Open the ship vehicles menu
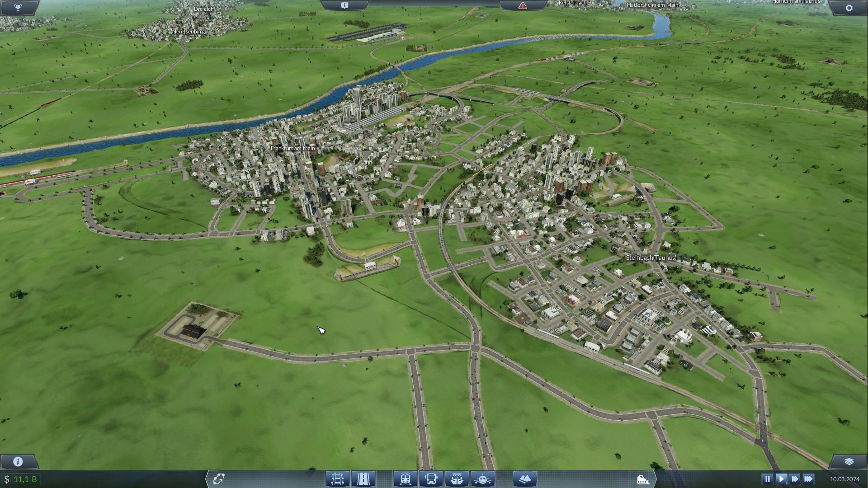Image resolution: width=868 pixels, height=488 pixels. click(x=457, y=479)
